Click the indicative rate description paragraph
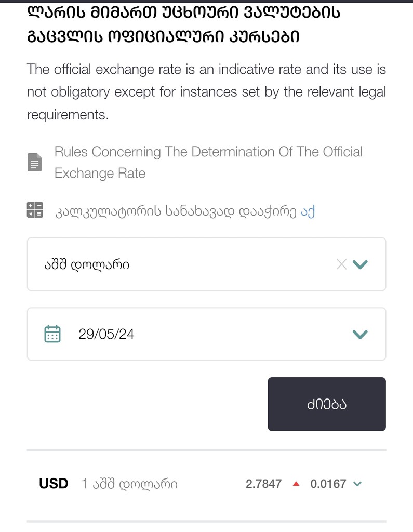413x532 pixels. tap(206, 92)
